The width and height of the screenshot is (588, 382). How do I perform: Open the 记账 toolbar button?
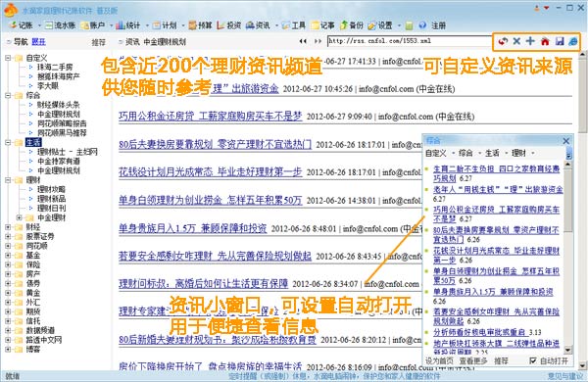[x=22, y=25]
